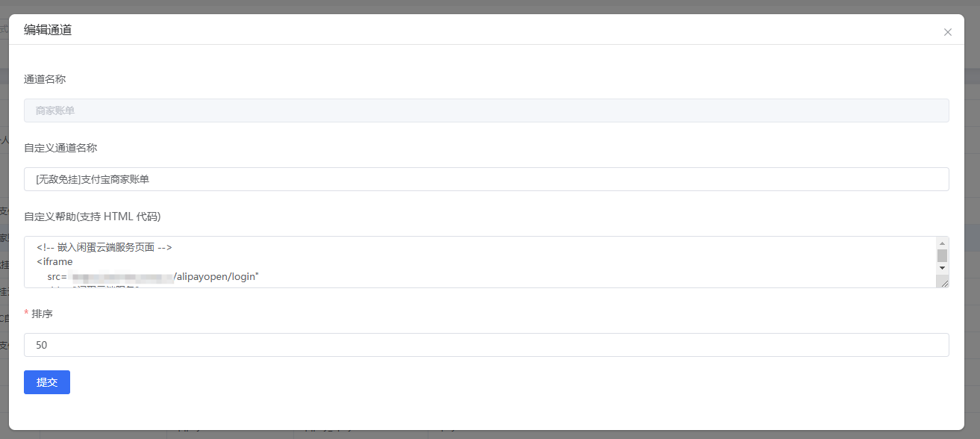Click the 排序 required field label
Viewport: 980px width, 439px height.
coord(43,314)
